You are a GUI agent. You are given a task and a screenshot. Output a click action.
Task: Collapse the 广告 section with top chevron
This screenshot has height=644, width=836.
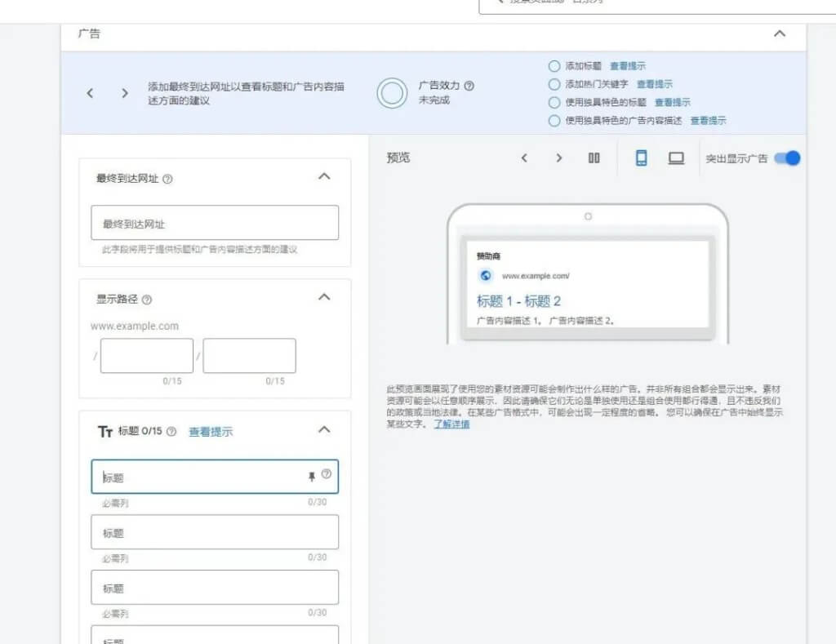click(x=780, y=33)
